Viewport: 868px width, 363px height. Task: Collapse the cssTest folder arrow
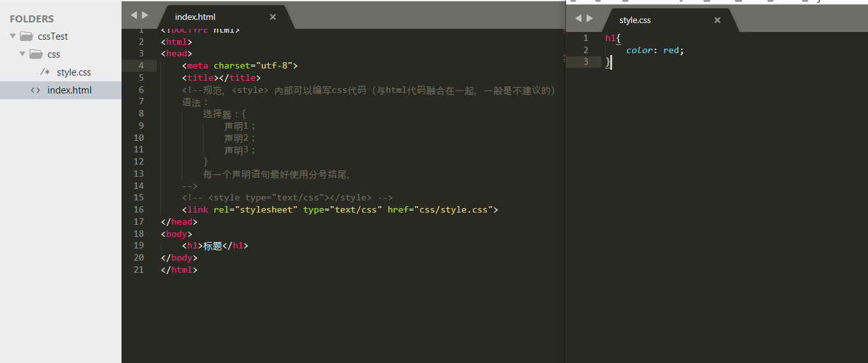13,36
